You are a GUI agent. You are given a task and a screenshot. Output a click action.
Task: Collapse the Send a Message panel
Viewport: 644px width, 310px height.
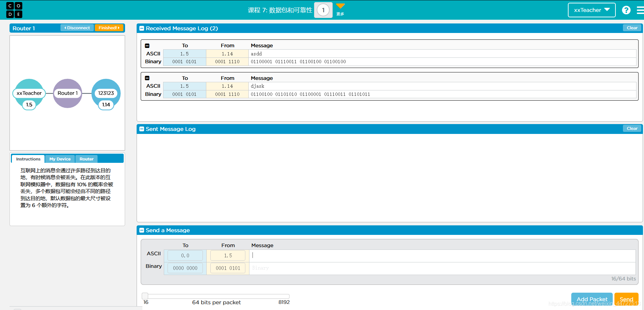142,230
